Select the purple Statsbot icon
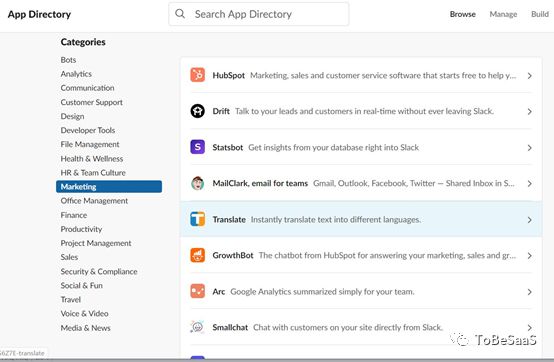 point(198,147)
